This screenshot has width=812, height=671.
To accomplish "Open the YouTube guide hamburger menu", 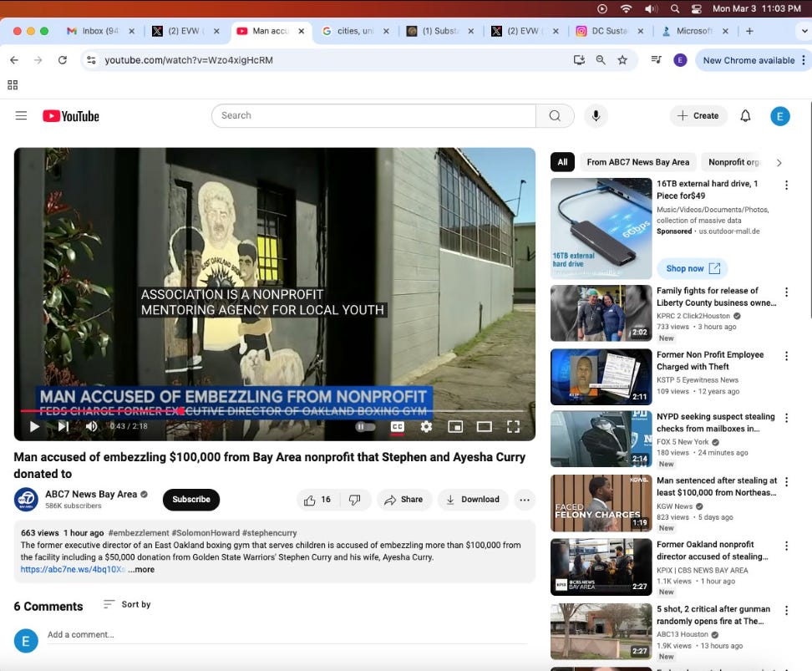I will [x=21, y=115].
